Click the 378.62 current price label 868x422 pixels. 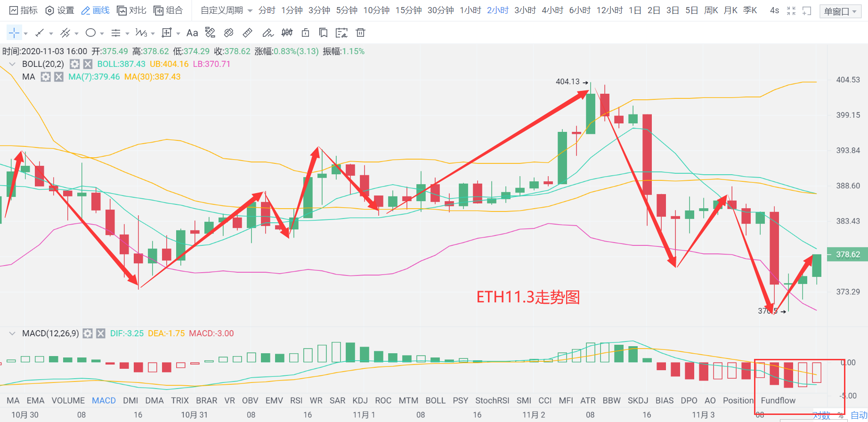click(x=848, y=254)
